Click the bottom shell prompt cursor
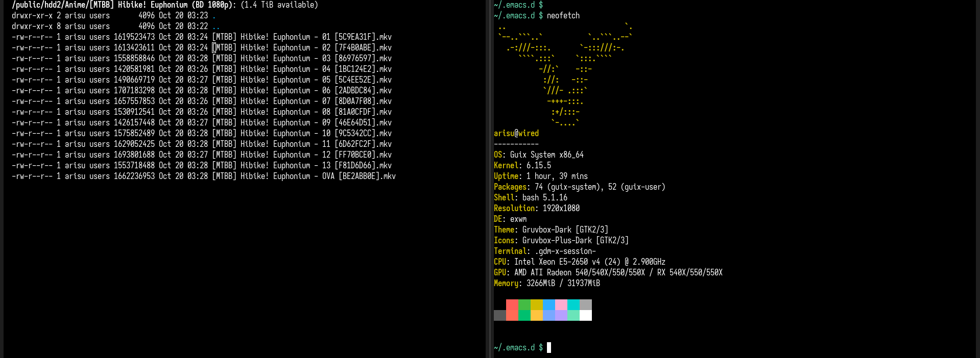 point(549,347)
